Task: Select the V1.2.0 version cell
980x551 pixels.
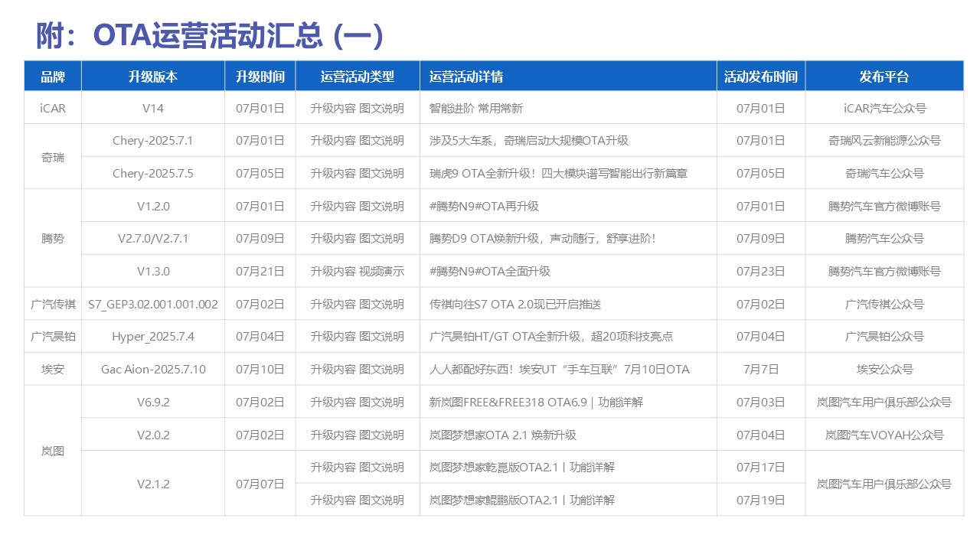Action: coord(153,206)
